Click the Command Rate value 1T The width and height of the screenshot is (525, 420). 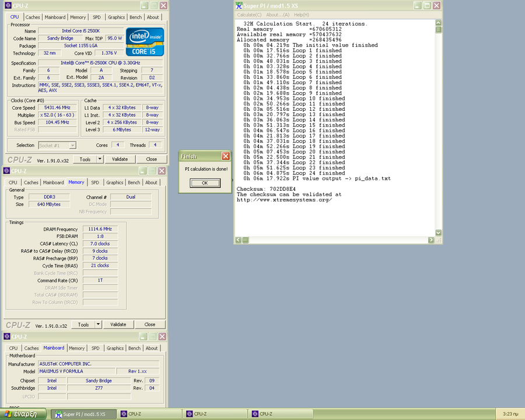tap(100, 281)
